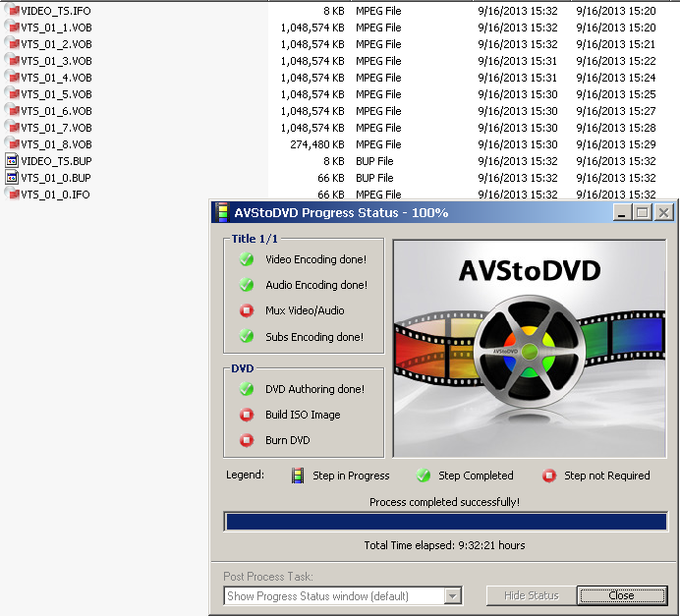Click the VIDEO_TS.IFO file icon
This screenshot has height=616, width=680.
pos(12,10)
